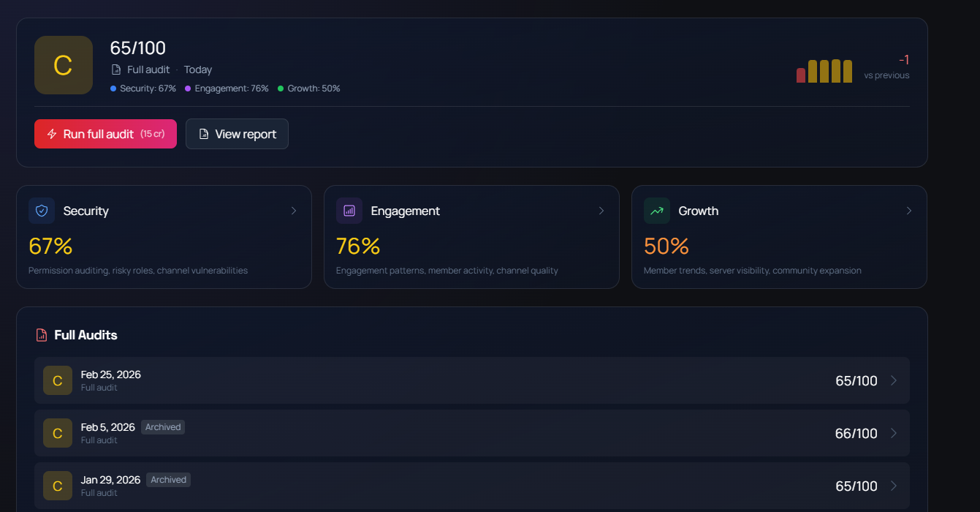The width and height of the screenshot is (980, 512).
Task: Click the Security: 67% legend text
Action: 148,89
